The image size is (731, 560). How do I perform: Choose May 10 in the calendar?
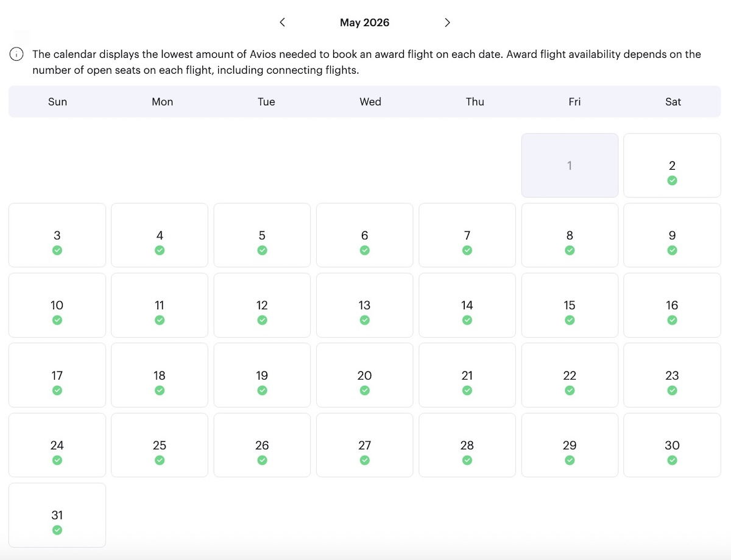tap(57, 305)
